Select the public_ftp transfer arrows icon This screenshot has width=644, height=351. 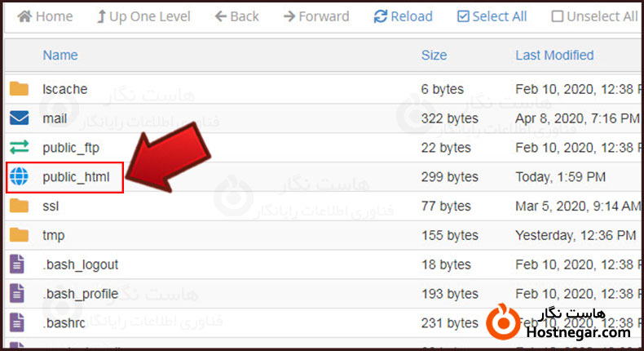pos(19,147)
